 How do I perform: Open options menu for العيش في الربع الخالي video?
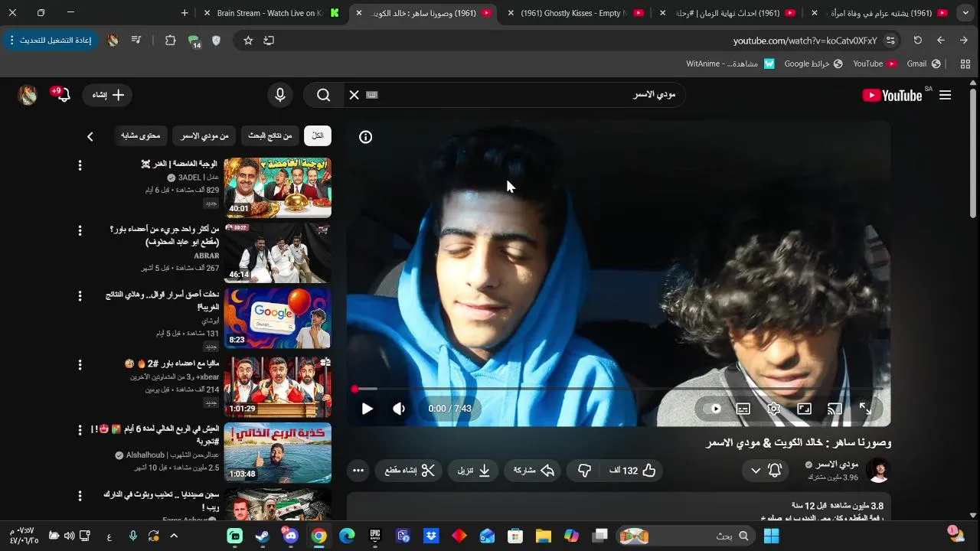pos(80,430)
